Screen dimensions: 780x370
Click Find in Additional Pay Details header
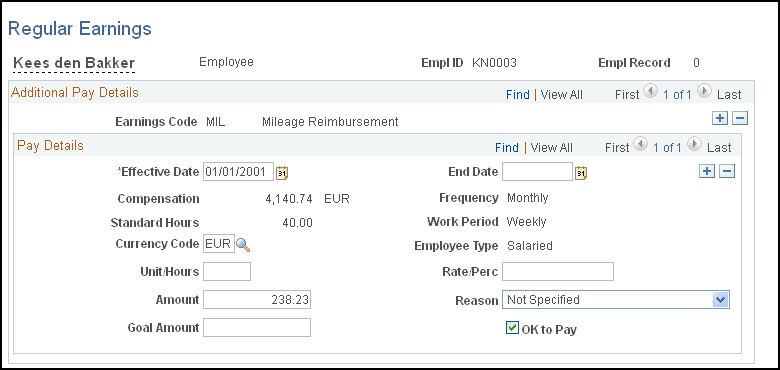click(x=518, y=94)
